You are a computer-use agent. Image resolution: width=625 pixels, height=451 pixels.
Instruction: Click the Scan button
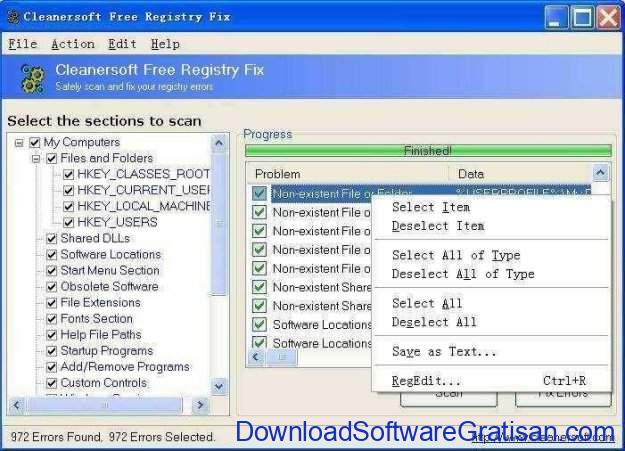click(x=449, y=398)
